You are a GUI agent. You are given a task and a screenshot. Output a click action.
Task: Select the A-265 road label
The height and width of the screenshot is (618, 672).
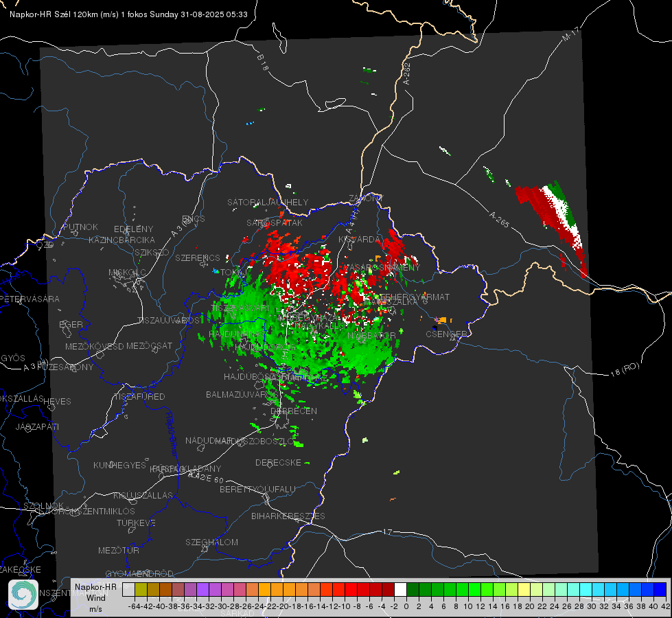point(499,220)
